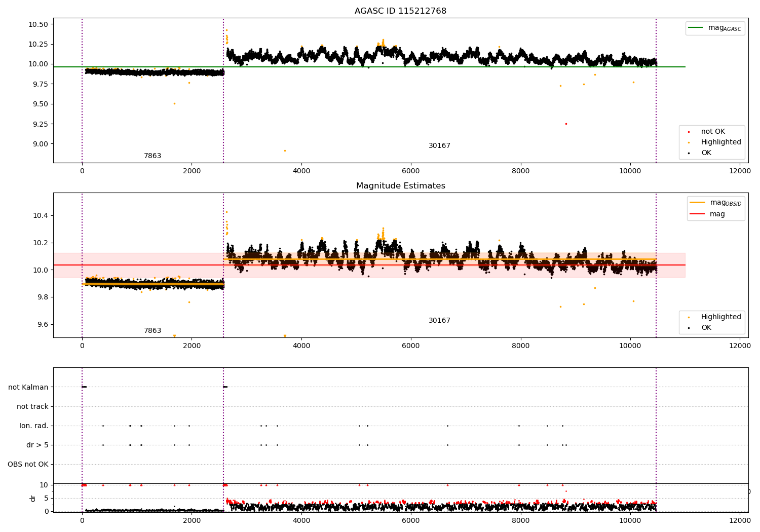This screenshot has height=532, width=760.
Task: Click the orange line sample beside mag OBSID
Action: 697,203
